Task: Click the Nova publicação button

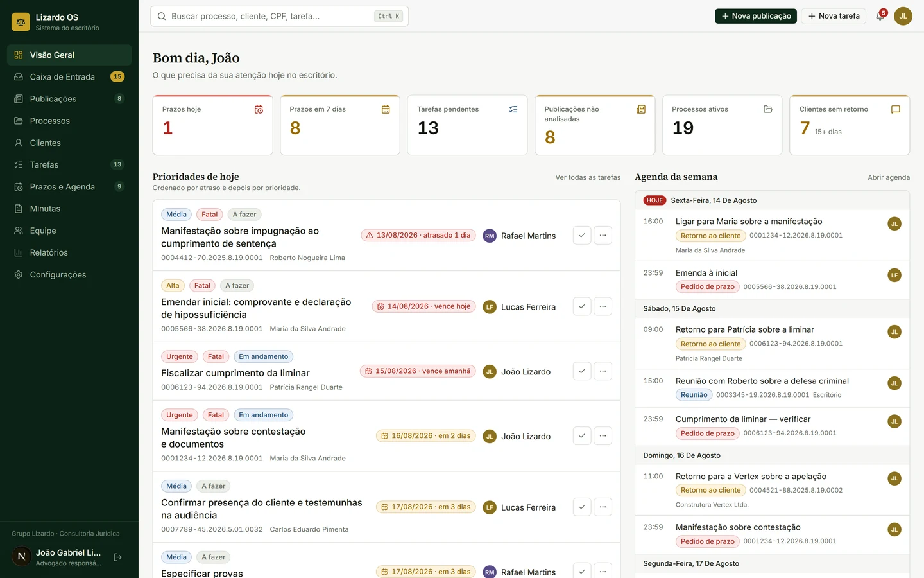Action: click(756, 16)
